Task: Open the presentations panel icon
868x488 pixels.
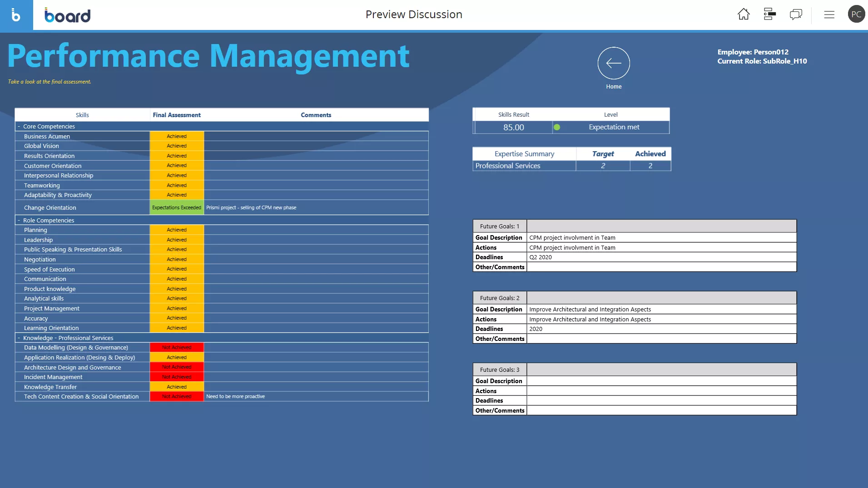Action: pyautogui.click(x=769, y=15)
